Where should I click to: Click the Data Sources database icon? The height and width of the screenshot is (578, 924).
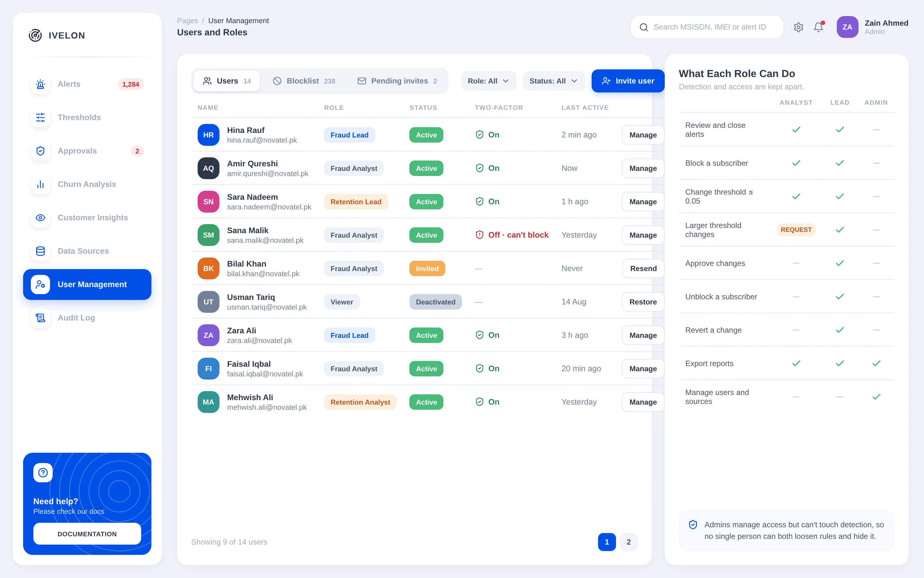40,251
